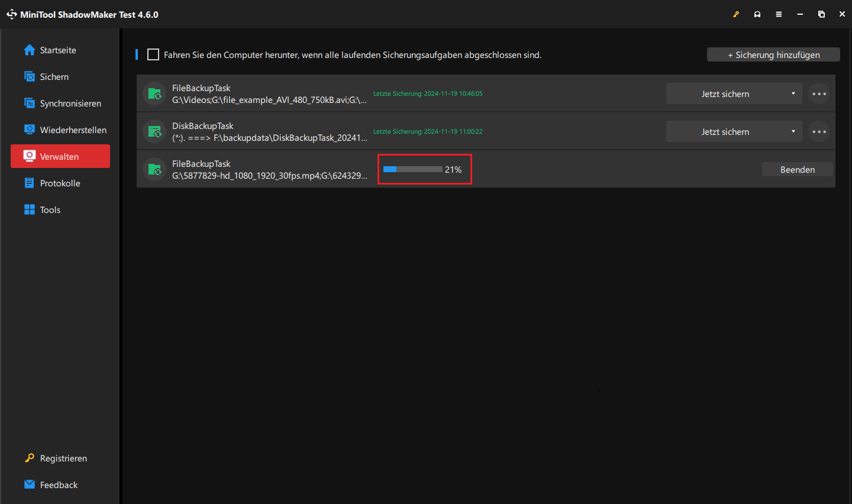Click Beenden to stop the running backup

[x=798, y=169]
